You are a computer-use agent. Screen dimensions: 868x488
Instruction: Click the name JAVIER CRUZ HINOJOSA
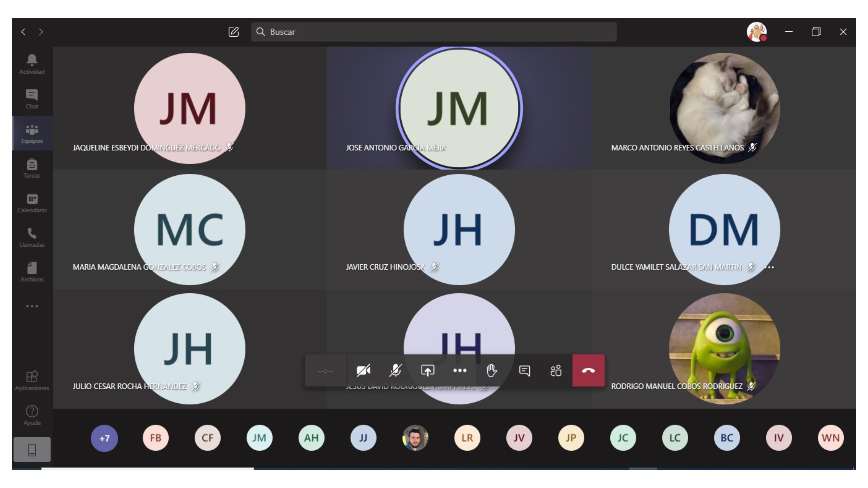tap(385, 267)
